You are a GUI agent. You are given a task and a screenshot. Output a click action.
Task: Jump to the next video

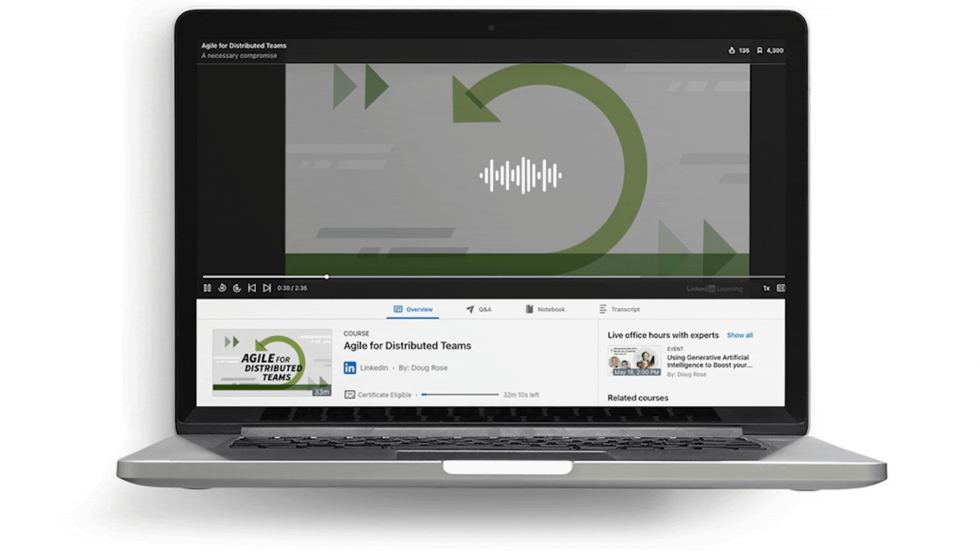click(x=266, y=288)
